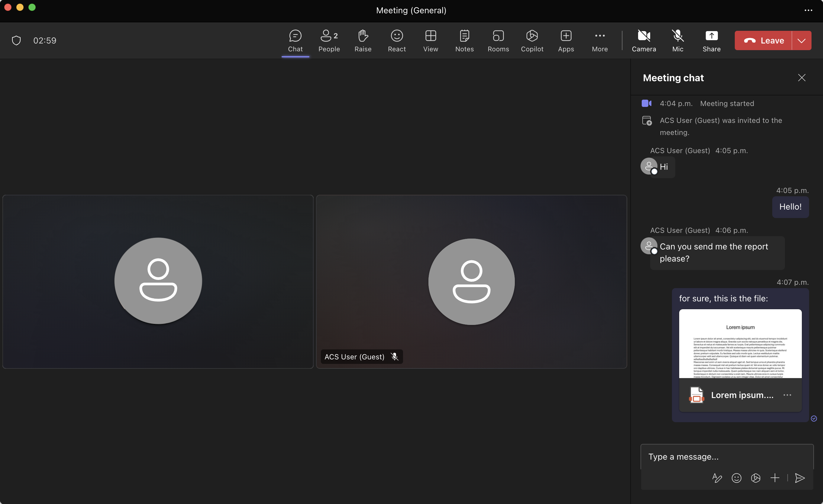Screen dimensions: 823x504
Task: Click the View layout button
Action: (x=430, y=40)
